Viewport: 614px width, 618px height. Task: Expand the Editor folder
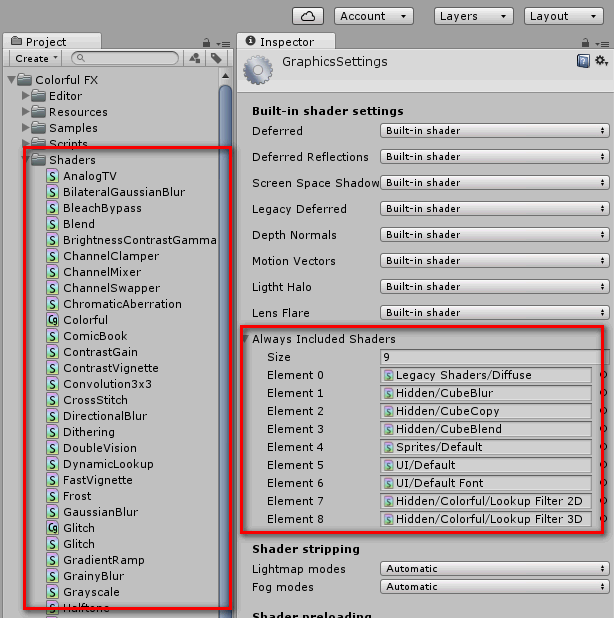coord(26,95)
